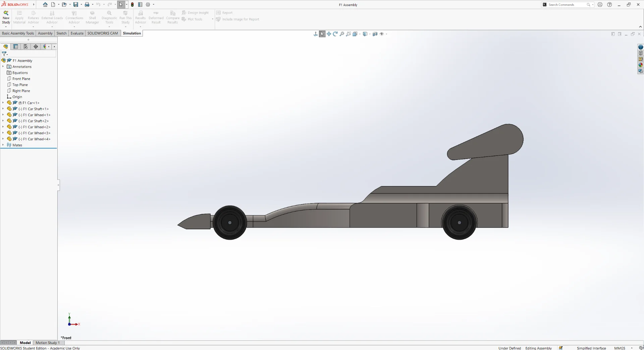Click the user Login account icon

pos(600,5)
